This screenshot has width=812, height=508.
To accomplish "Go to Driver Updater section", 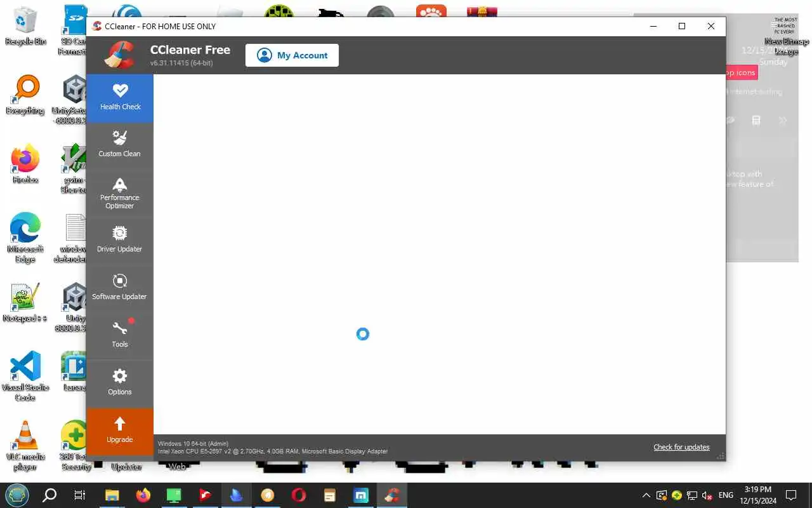I will pyautogui.click(x=119, y=241).
